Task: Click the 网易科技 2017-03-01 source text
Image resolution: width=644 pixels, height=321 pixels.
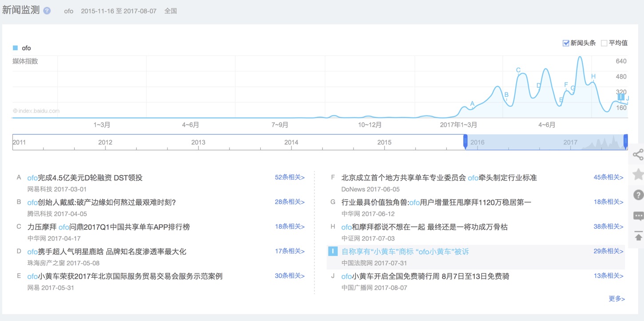Action: [x=57, y=189]
